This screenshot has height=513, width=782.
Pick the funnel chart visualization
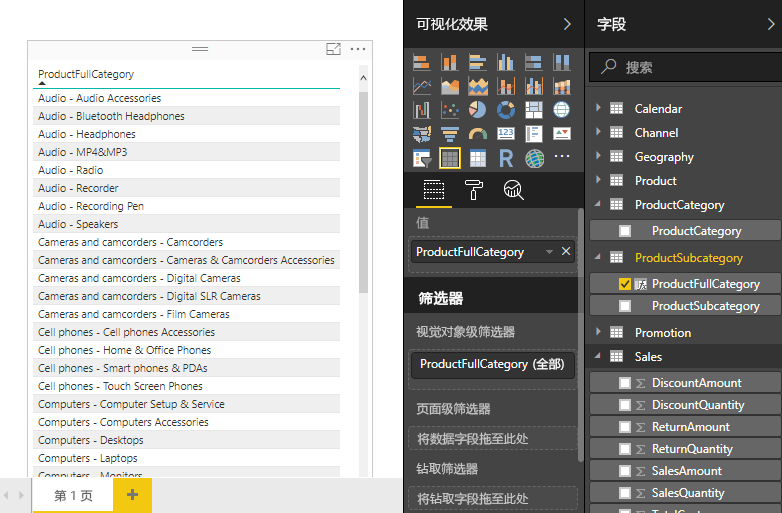click(x=450, y=134)
